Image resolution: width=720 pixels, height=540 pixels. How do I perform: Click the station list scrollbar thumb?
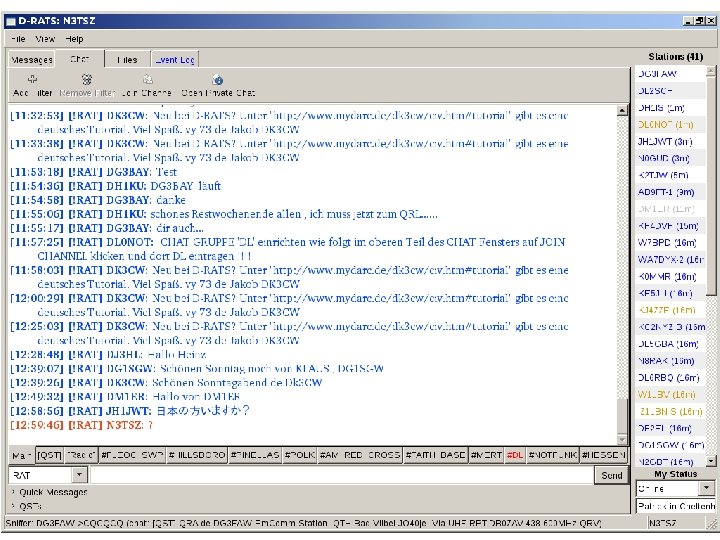click(711, 186)
